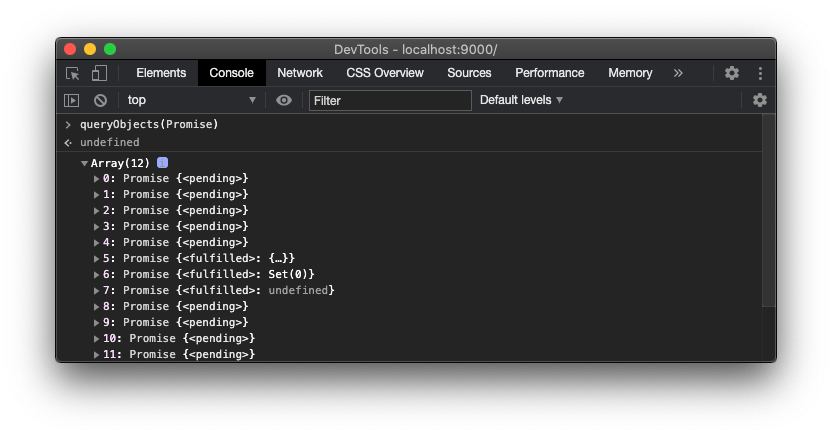Click the Array(12) label text

[x=120, y=163]
